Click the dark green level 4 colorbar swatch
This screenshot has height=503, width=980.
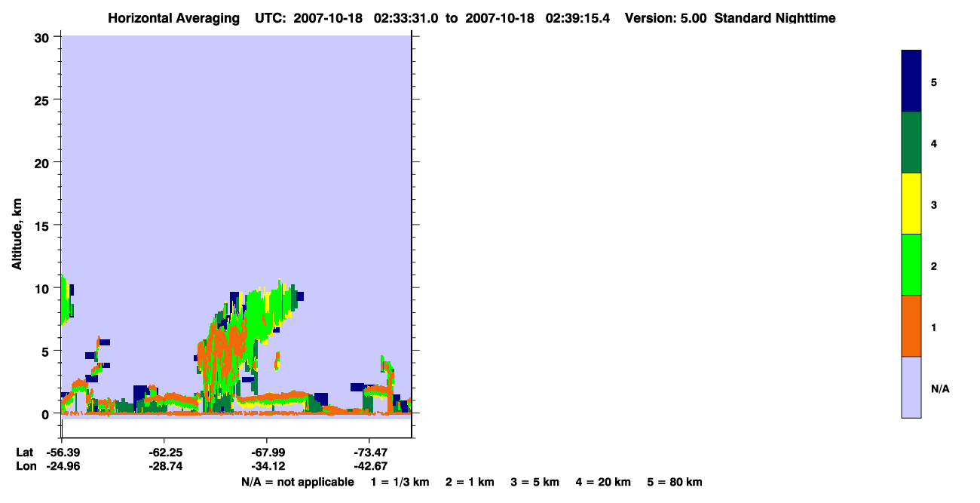pyautogui.click(x=911, y=143)
